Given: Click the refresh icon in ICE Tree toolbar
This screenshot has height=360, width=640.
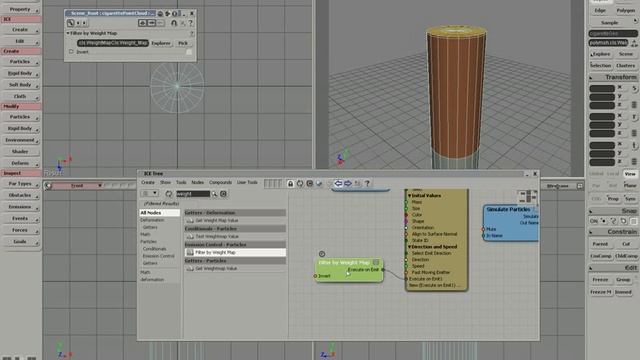Looking at the screenshot, I should pos(300,184).
